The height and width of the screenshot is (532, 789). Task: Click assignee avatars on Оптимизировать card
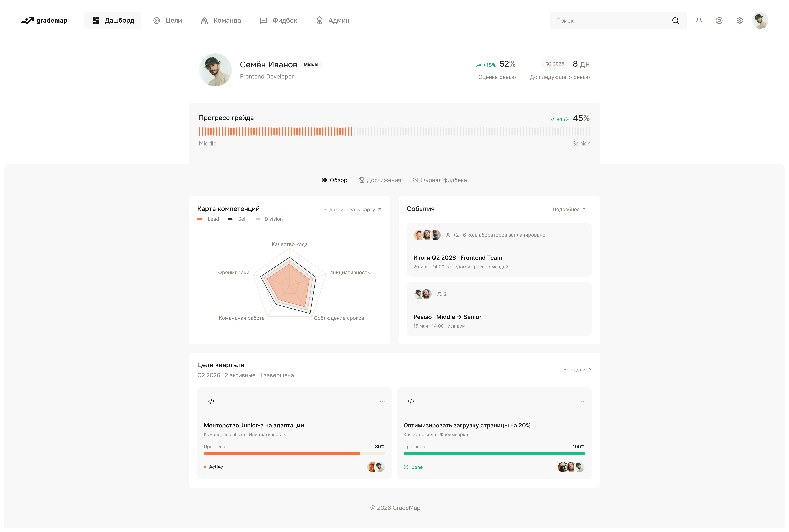571,467
